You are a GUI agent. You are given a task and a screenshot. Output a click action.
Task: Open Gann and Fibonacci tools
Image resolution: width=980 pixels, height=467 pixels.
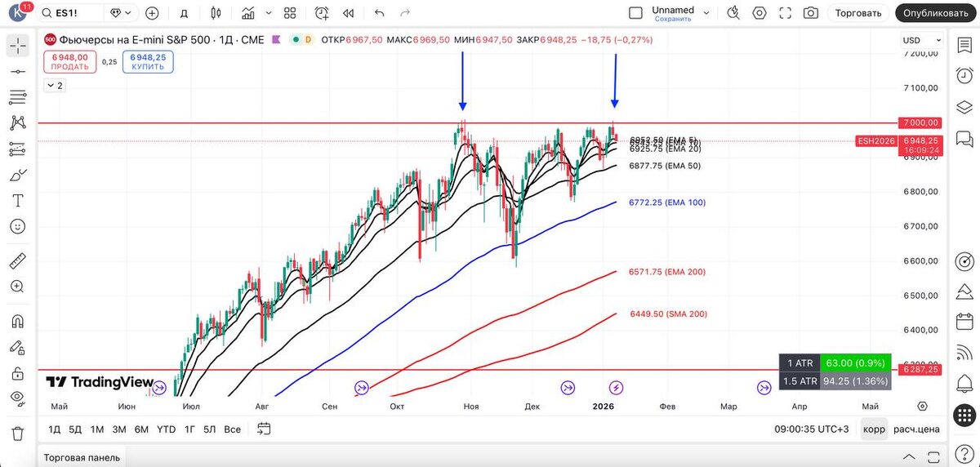pyautogui.click(x=17, y=98)
